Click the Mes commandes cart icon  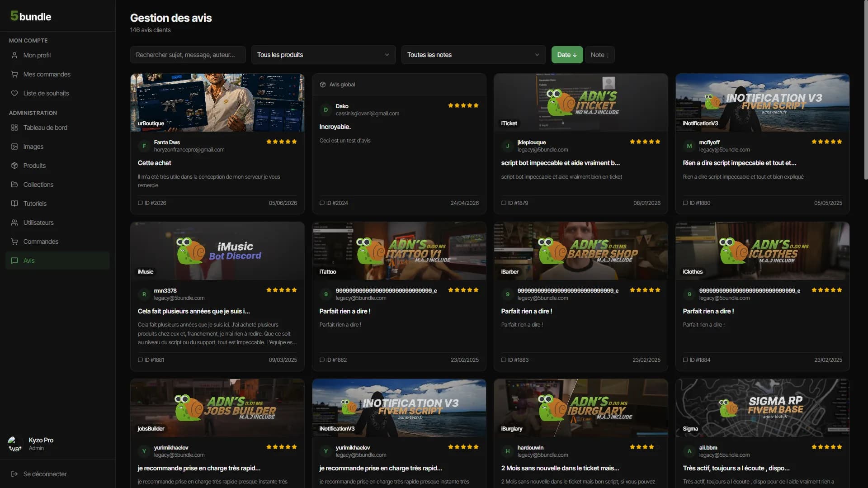point(14,74)
